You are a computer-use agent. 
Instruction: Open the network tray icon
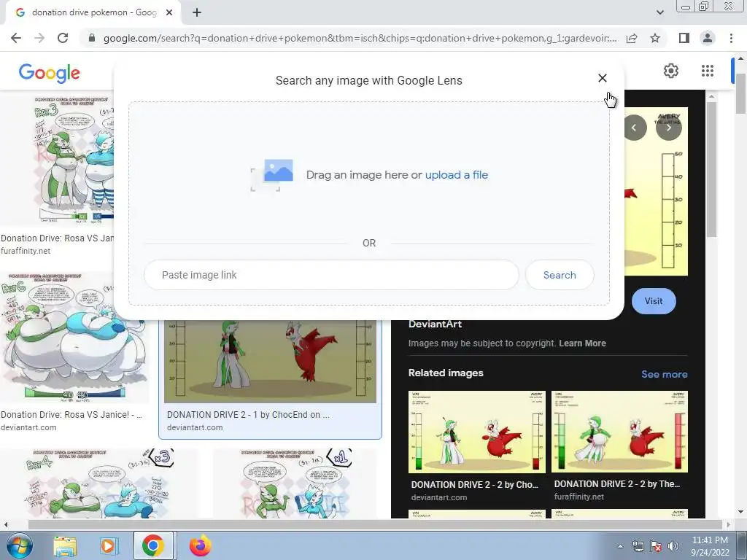pos(638,546)
